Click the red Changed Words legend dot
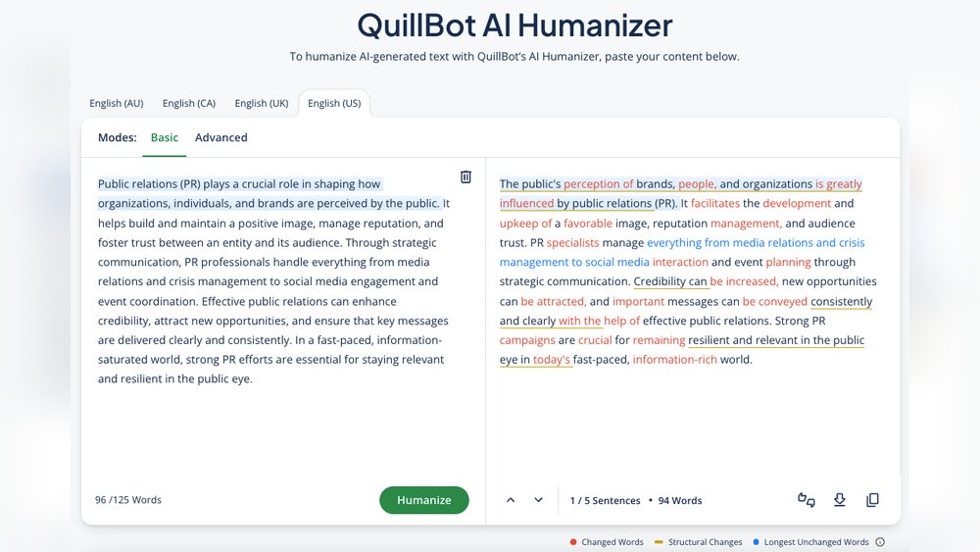Screen dimensions: 980x552 573,542
